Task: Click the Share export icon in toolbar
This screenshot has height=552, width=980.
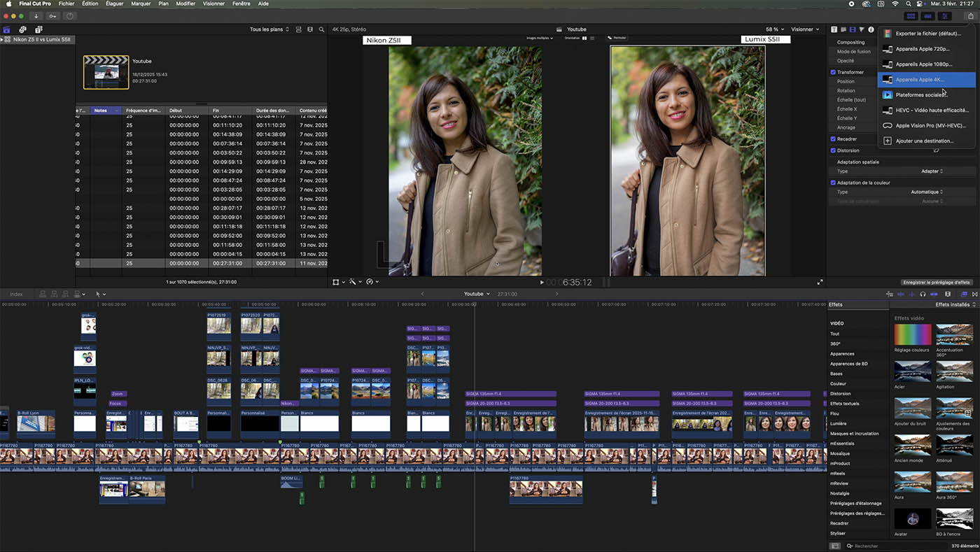Action: point(970,16)
